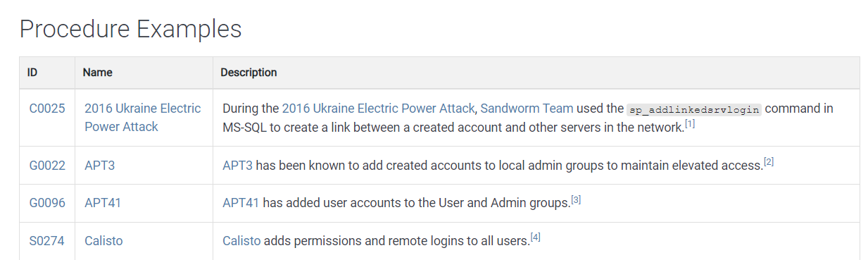Image resolution: width=868 pixels, height=260 pixels.
Task: Open citation reference [4]
Action: pos(536,237)
